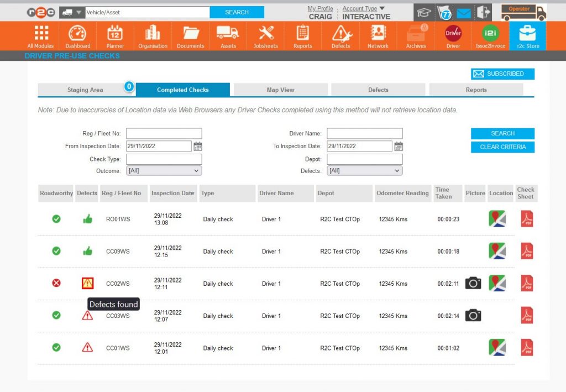Switch to the Map View tab

coord(280,90)
